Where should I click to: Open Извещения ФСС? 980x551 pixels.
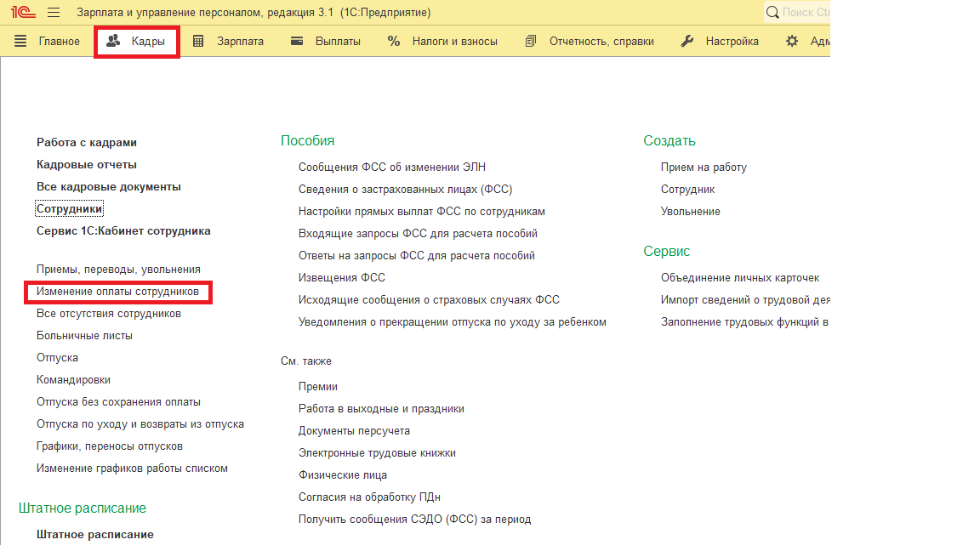pos(342,277)
